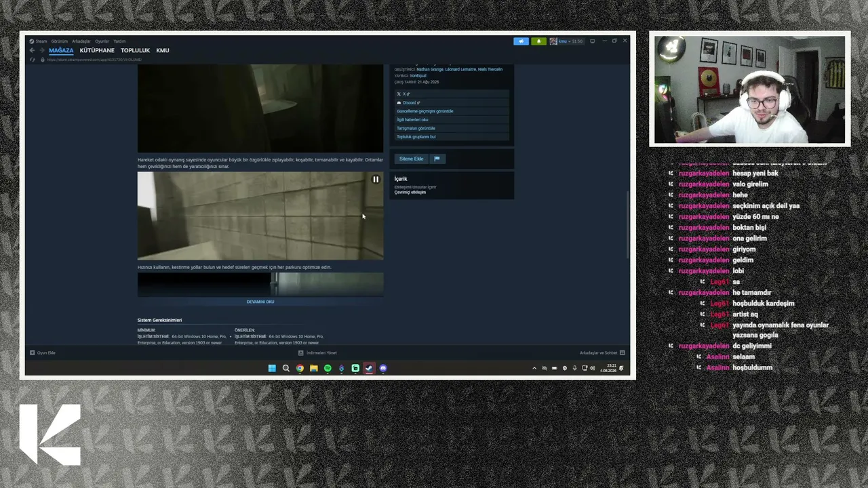Reload the store page with the refresh icon

[x=32, y=60]
